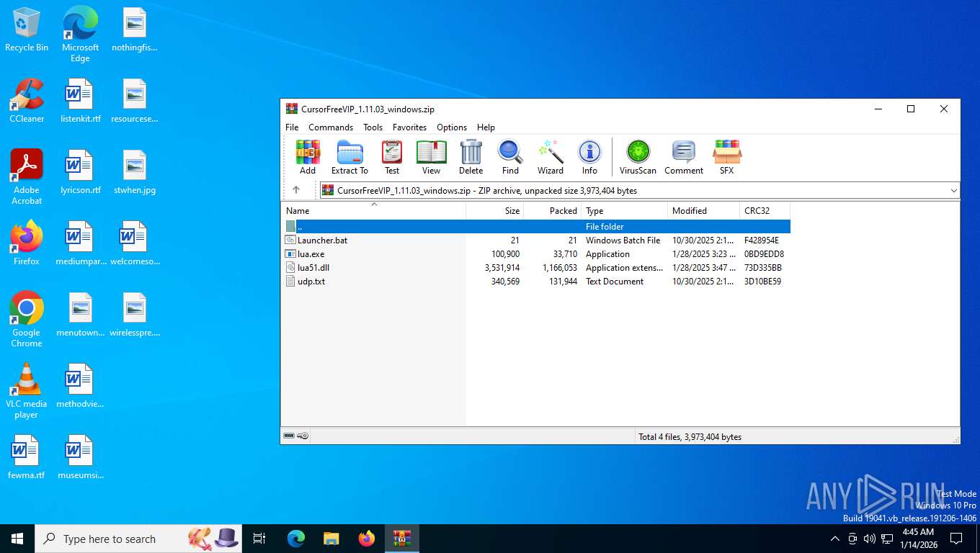Expand the archive path dropdown
Image resolution: width=980 pixels, height=553 pixels.
953,191
